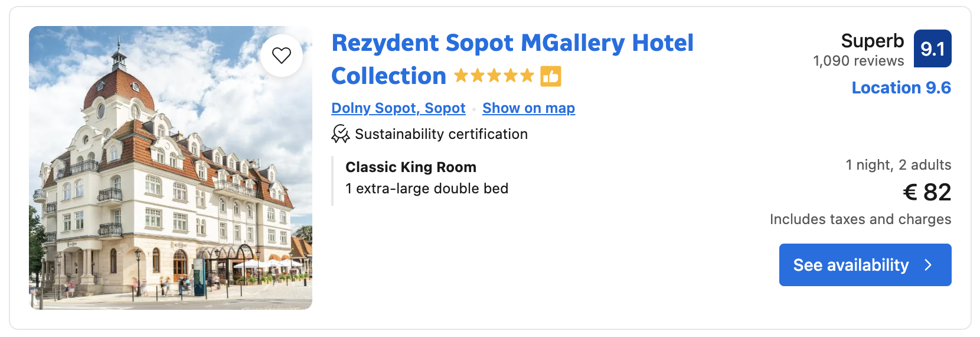Image resolution: width=980 pixels, height=337 pixels.
Task: Open the Rezydent Sopot MGallery Hotel Collection title
Action: (x=512, y=44)
